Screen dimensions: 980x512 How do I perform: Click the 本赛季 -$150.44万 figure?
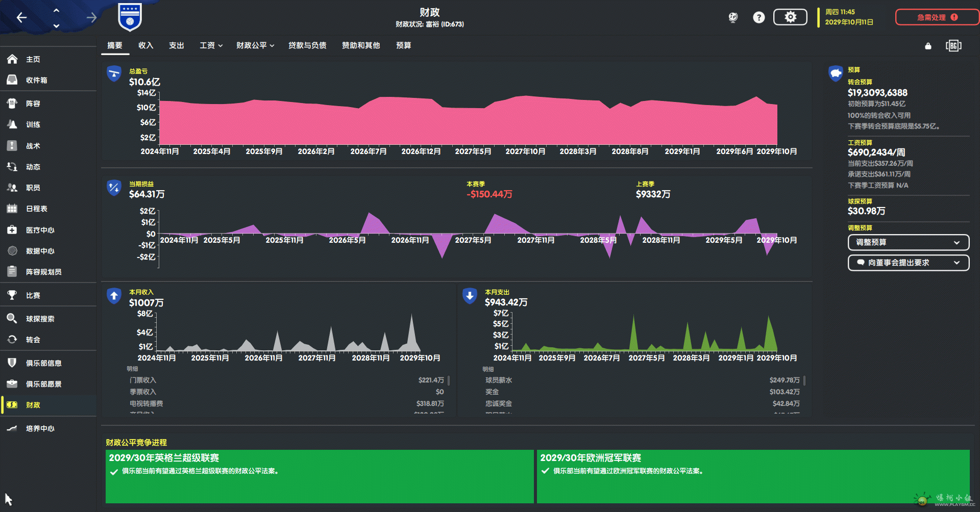point(489,194)
